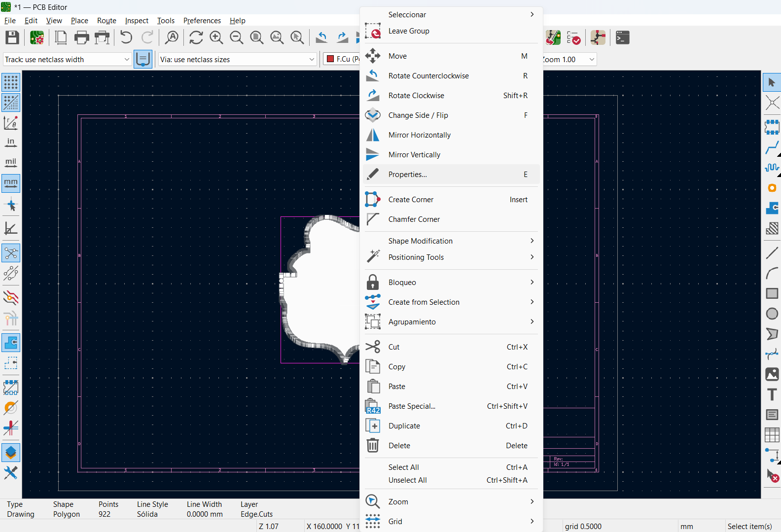
Task: Open the Scripting Console icon
Action: [622, 37]
